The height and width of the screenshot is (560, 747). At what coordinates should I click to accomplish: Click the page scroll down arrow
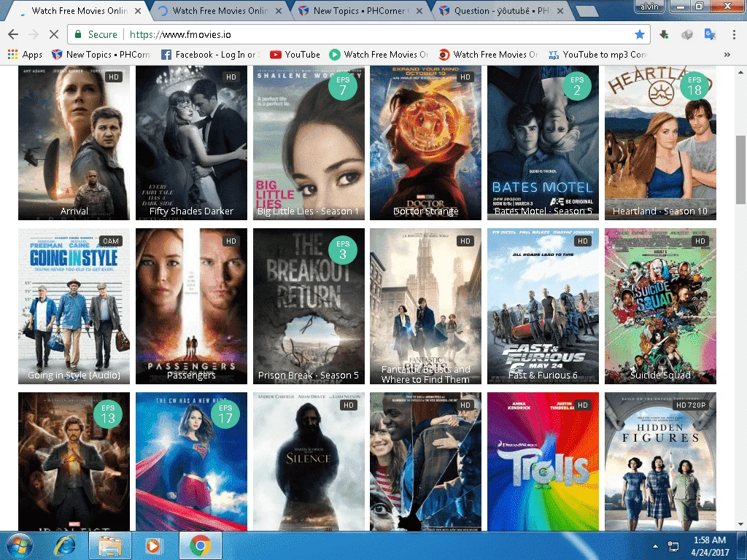point(740,524)
